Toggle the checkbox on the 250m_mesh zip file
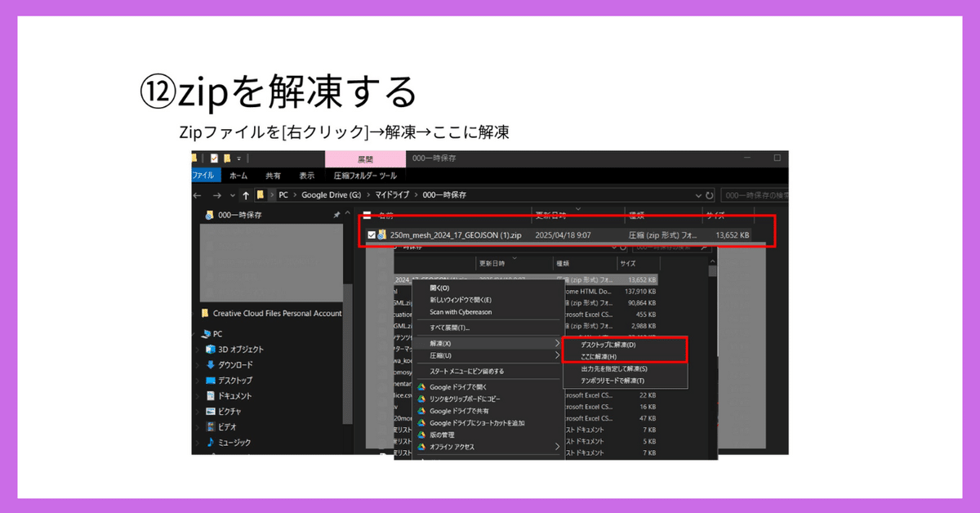Viewport: 980px width, 513px height. pos(372,234)
